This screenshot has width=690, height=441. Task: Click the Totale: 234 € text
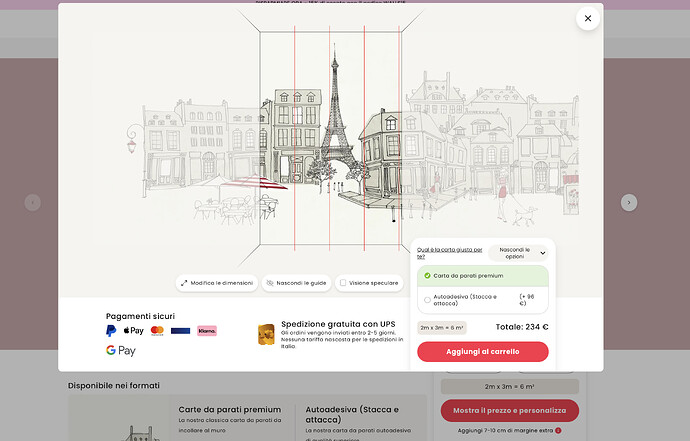pyautogui.click(x=522, y=327)
